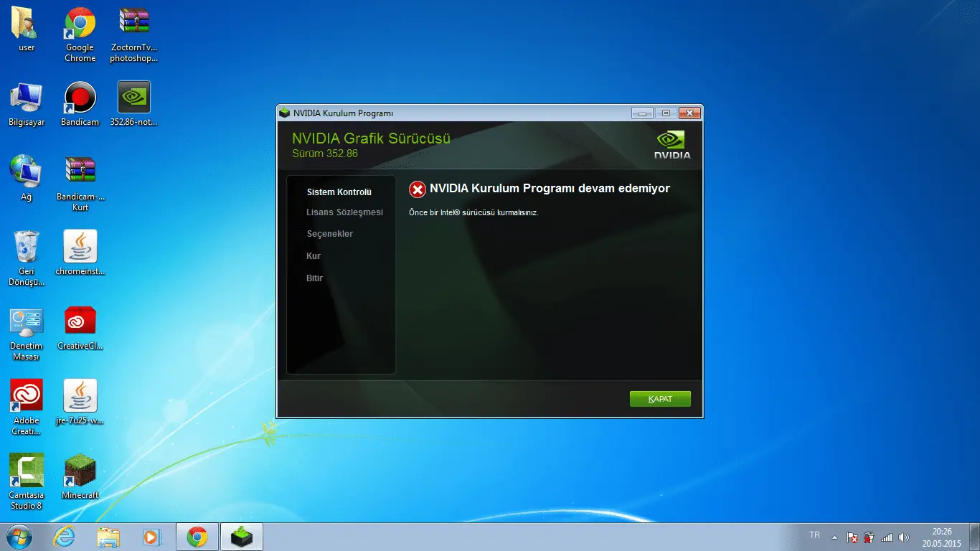Click the KAPAT button in NVIDIA installer
Image resolution: width=980 pixels, height=551 pixels.
[660, 399]
